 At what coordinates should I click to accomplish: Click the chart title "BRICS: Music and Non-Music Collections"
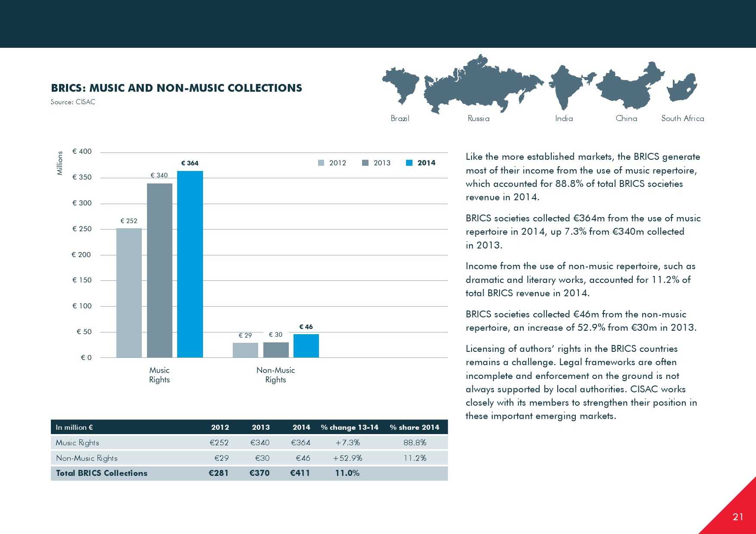pos(176,88)
